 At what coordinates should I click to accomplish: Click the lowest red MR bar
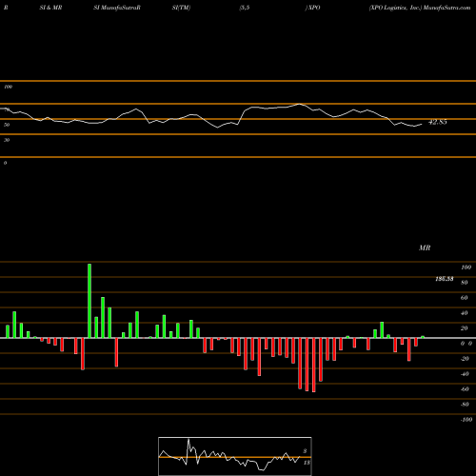(x=314, y=365)
